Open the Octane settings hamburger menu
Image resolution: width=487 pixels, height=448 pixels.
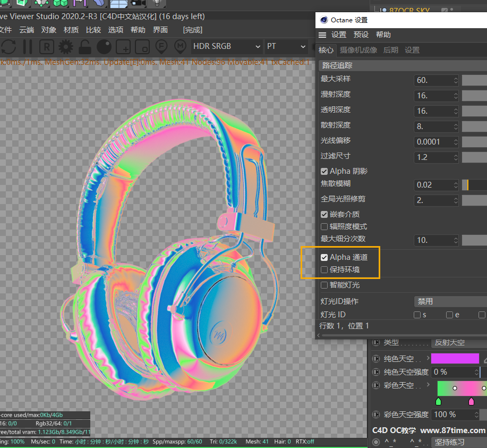click(322, 35)
